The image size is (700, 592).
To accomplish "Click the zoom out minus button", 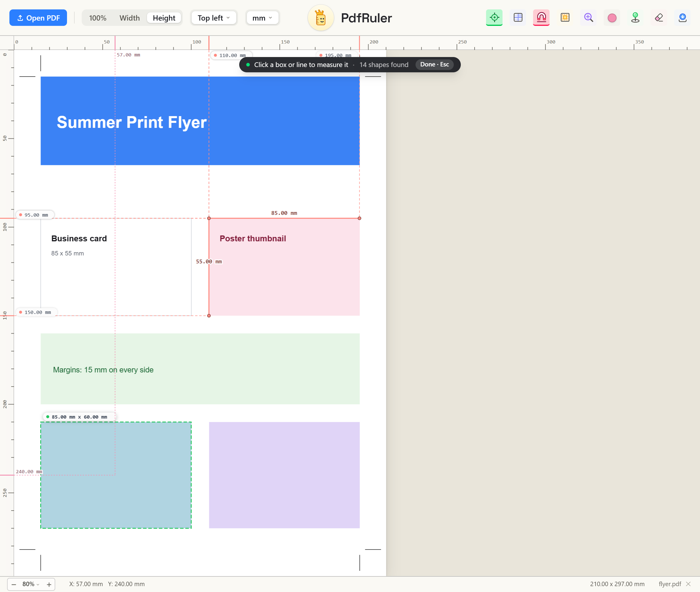I will (x=14, y=584).
